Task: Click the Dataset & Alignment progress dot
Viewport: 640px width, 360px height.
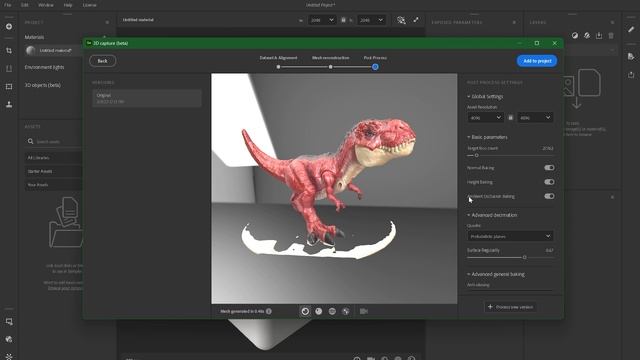Action: [278, 67]
